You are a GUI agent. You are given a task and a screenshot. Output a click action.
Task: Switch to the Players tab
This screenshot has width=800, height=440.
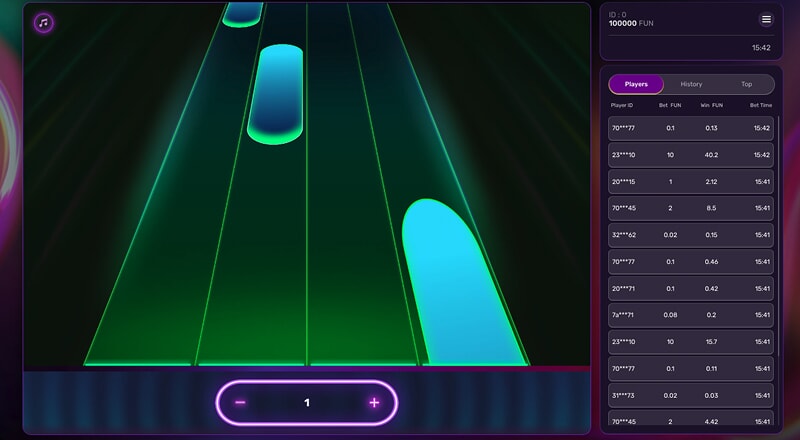pyautogui.click(x=636, y=84)
